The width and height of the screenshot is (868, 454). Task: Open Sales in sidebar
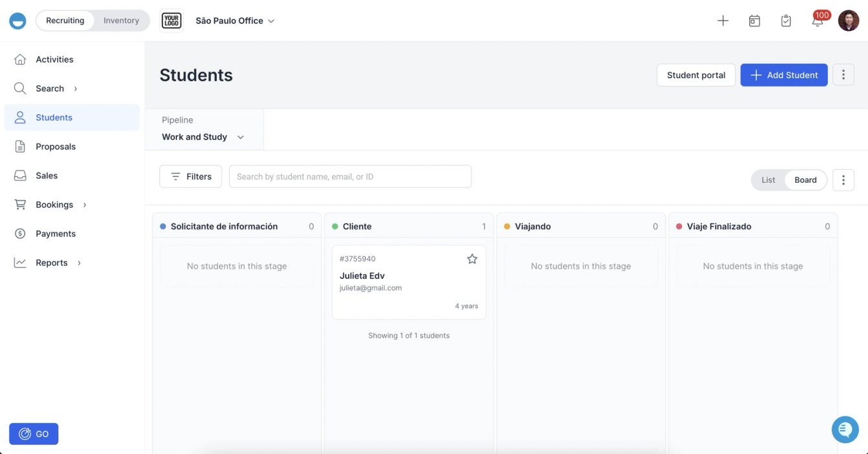pos(72,176)
